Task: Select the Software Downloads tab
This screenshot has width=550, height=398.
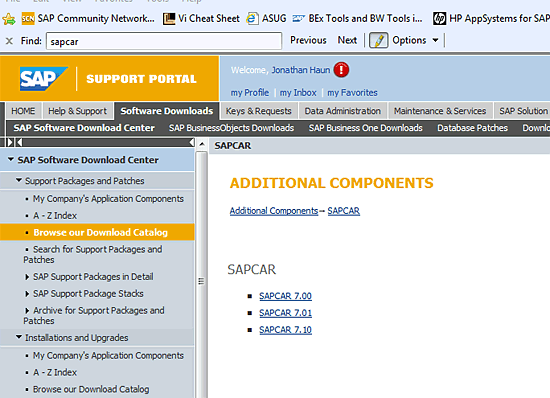Action: 167,111
